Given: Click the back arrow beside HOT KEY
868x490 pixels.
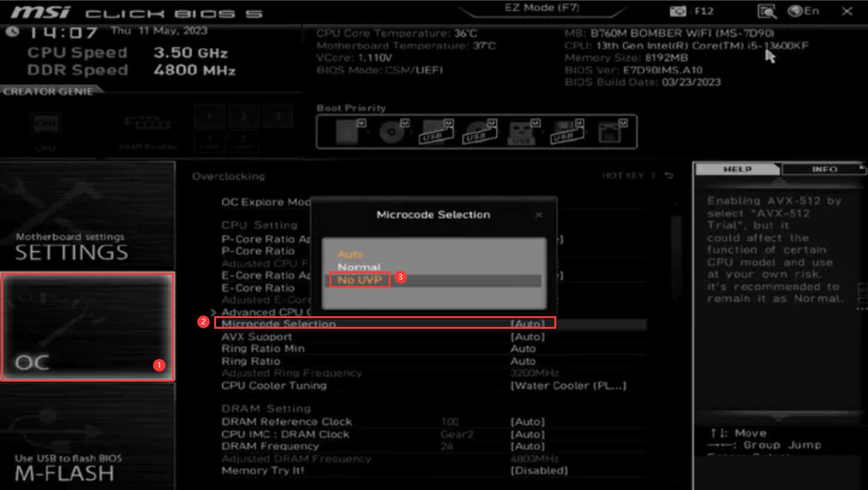Looking at the screenshot, I should [x=669, y=176].
